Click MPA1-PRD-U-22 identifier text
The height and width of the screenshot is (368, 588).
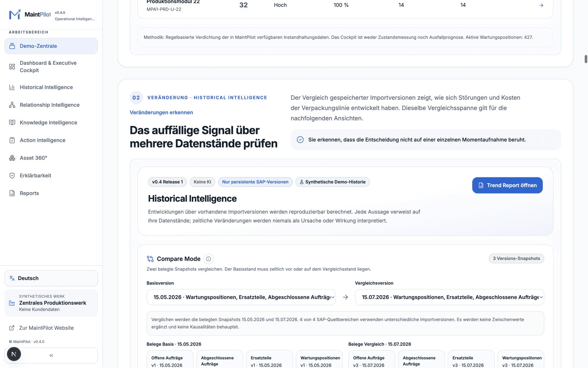(164, 9)
